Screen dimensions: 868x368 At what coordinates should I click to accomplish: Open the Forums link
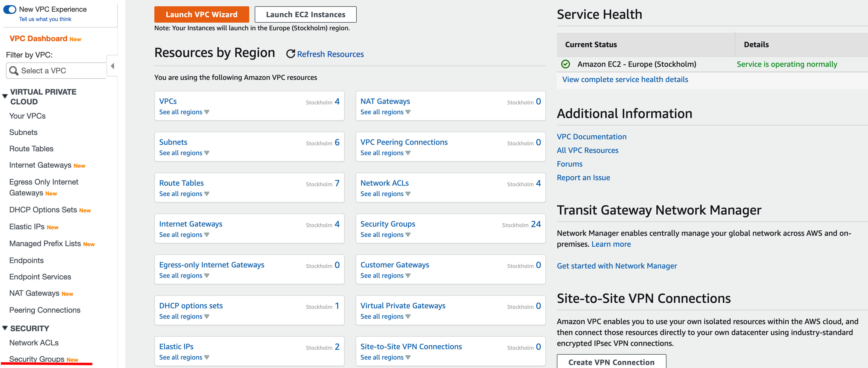(x=569, y=164)
